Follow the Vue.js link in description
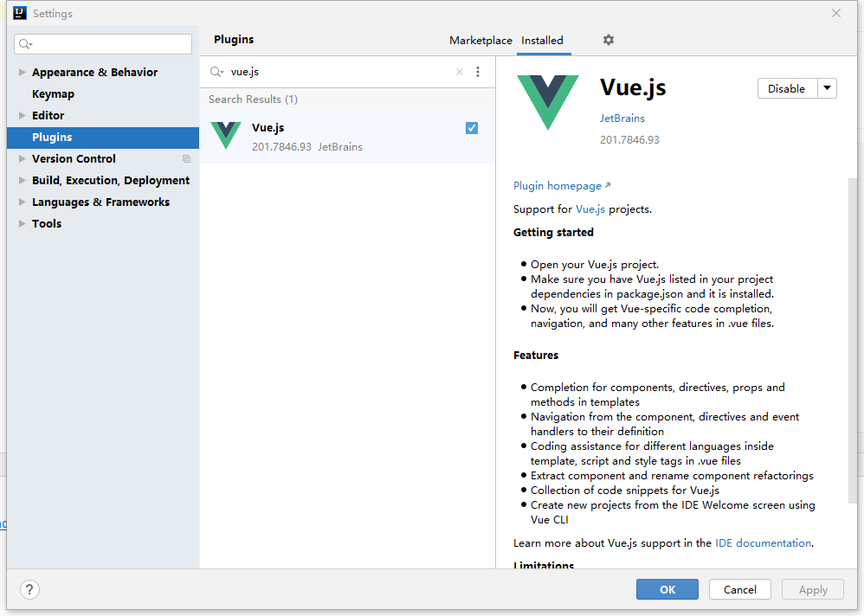 click(590, 209)
